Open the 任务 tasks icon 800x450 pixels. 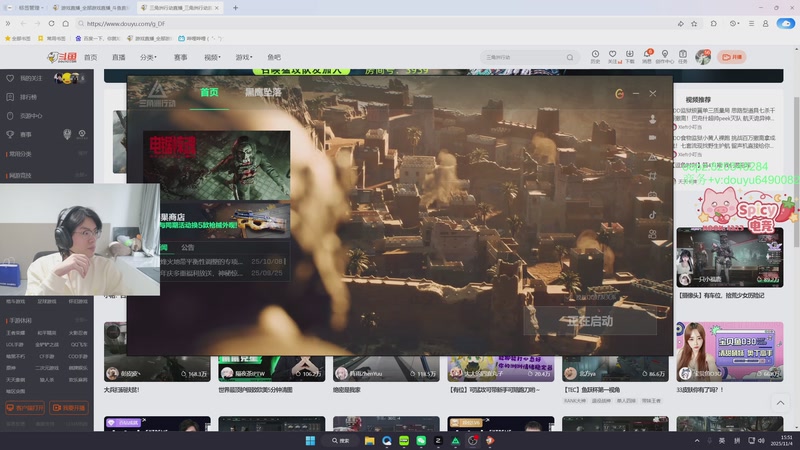[682, 54]
